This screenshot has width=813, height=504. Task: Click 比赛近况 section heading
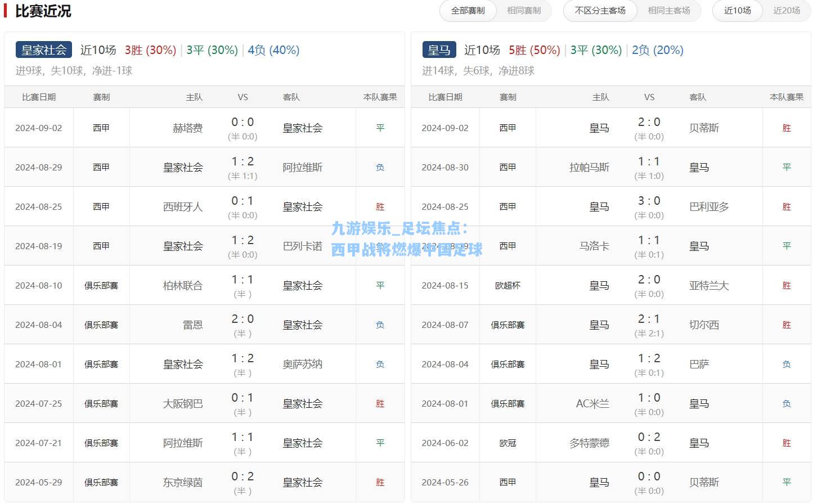click(x=43, y=11)
